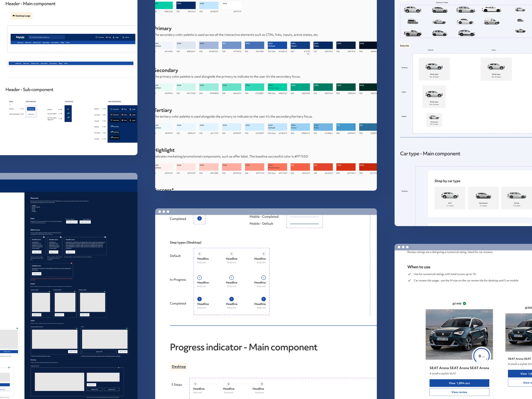Viewport: 532px width, 399px height.
Task: Pick the Secondary Brand colour #00CEA5 swatch
Action: pos(277,87)
